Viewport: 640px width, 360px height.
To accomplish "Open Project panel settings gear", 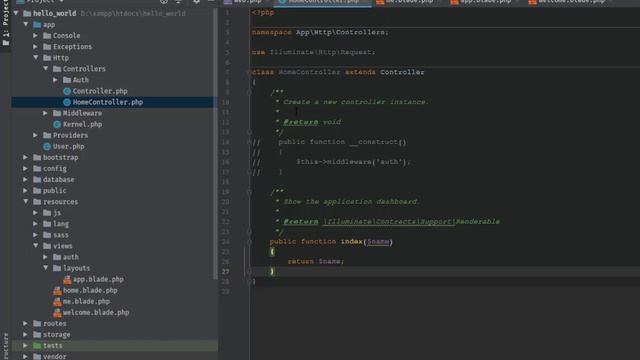I will pos(196,2).
